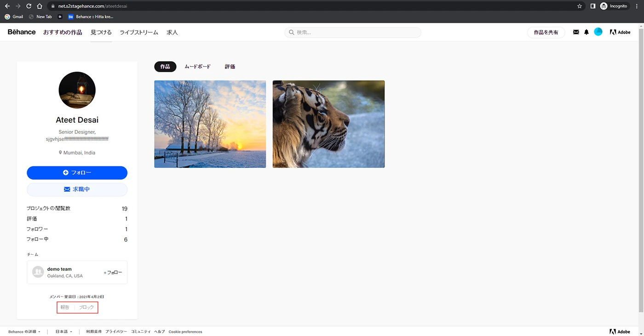Open the tiger project thumbnail
This screenshot has height=336, width=644.
click(328, 124)
